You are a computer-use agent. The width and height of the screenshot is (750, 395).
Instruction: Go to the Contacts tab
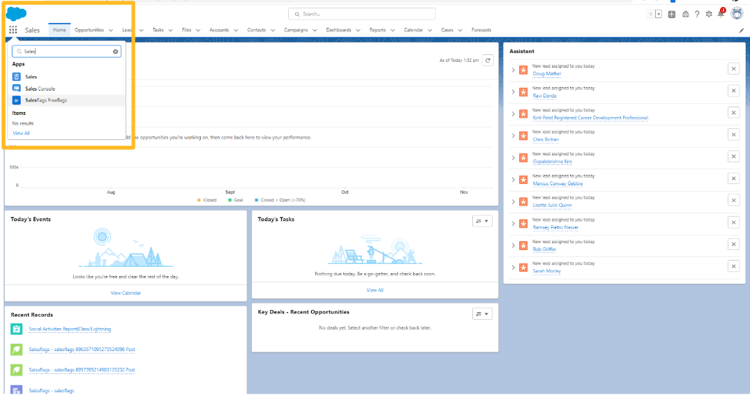pos(256,30)
